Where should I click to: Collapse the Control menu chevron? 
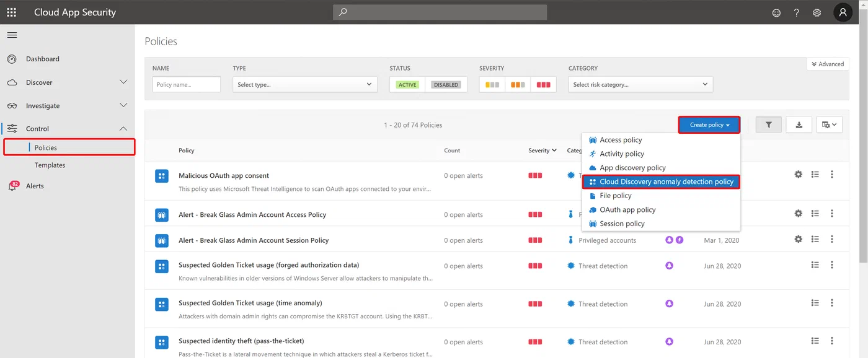pyautogui.click(x=123, y=129)
